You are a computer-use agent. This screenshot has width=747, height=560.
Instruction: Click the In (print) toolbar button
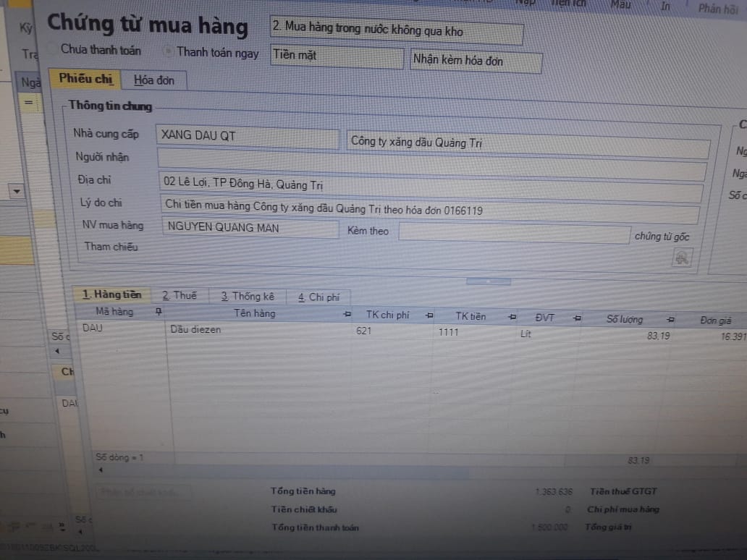coord(665,7)
